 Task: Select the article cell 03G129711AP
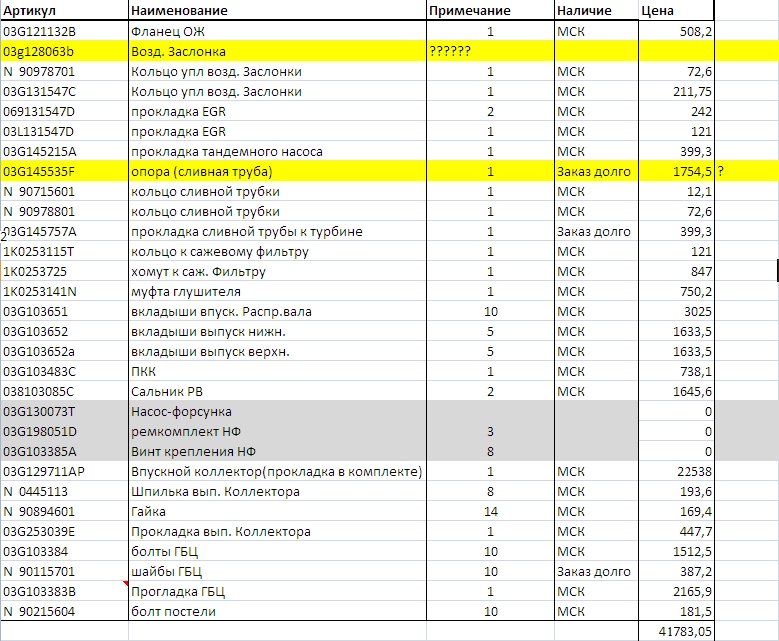64,472
